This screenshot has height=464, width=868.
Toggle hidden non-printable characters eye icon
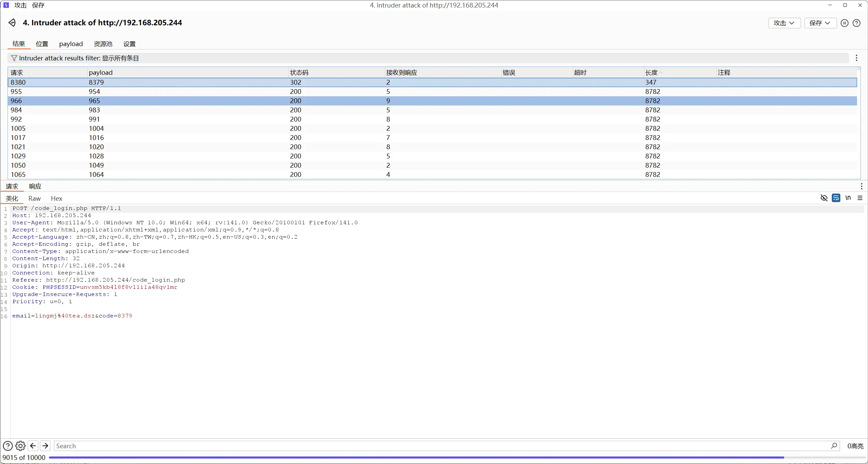point(824,198)
